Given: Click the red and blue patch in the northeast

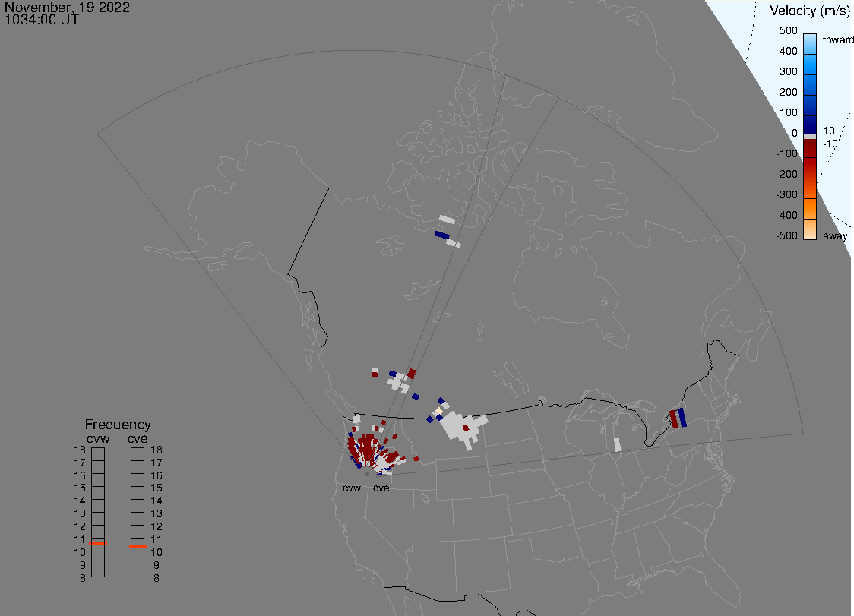Looking at the screenshot, I should click(x=677, y=419).
